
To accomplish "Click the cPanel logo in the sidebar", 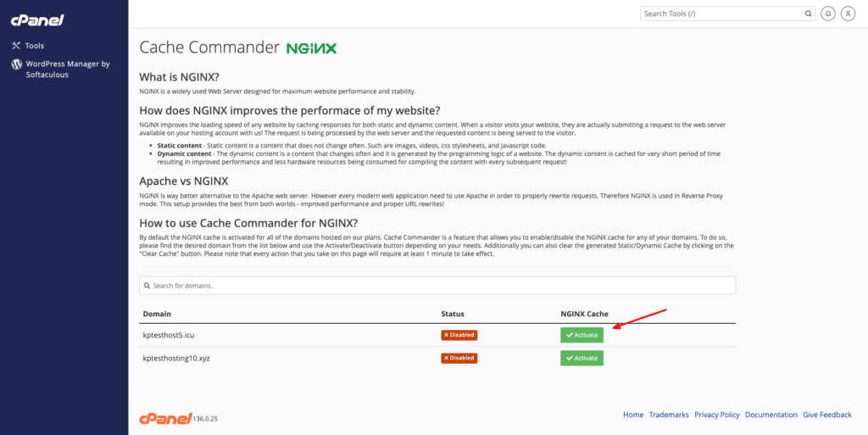I will point(37,20).
